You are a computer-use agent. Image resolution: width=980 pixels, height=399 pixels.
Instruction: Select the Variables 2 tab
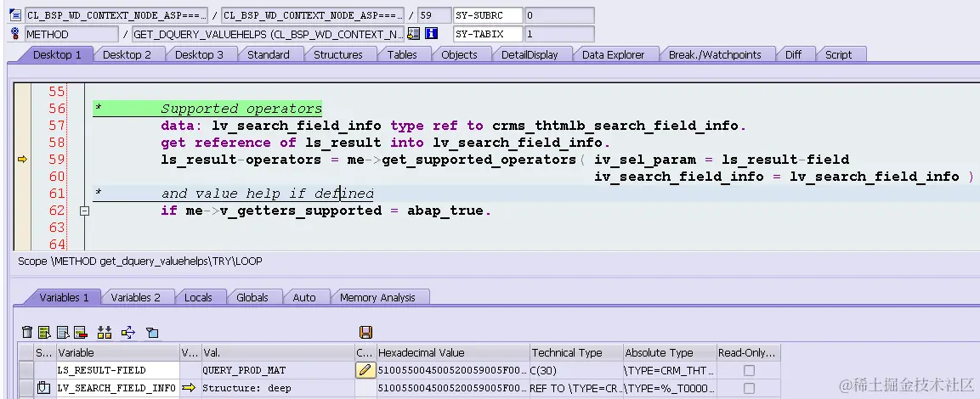[x=136, y=298]
